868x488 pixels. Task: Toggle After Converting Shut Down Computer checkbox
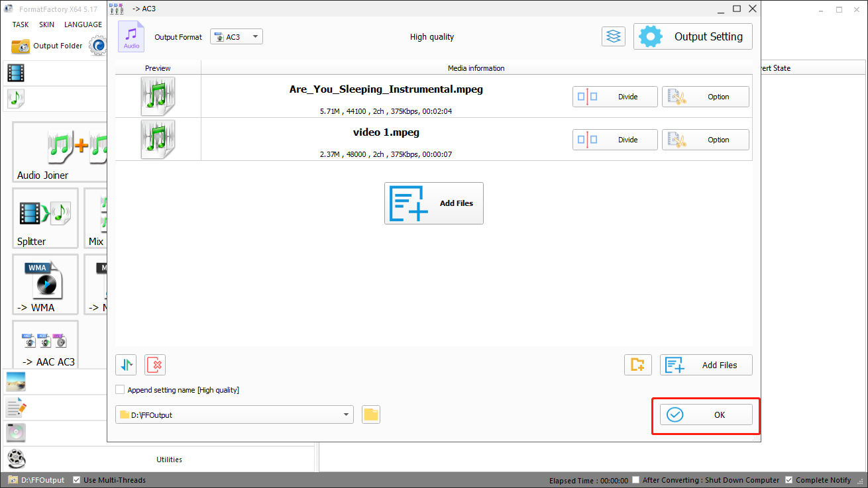(636, 480)
